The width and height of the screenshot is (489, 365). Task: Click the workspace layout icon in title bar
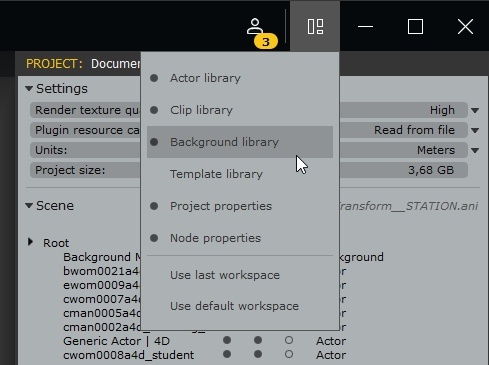point(315,26)
